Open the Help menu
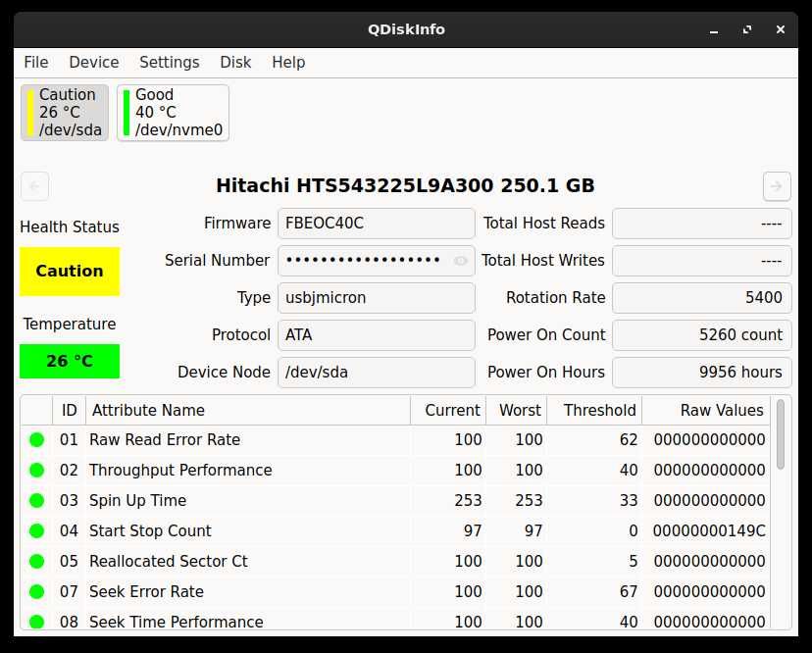Screen dimensions: 812x653 288,62
